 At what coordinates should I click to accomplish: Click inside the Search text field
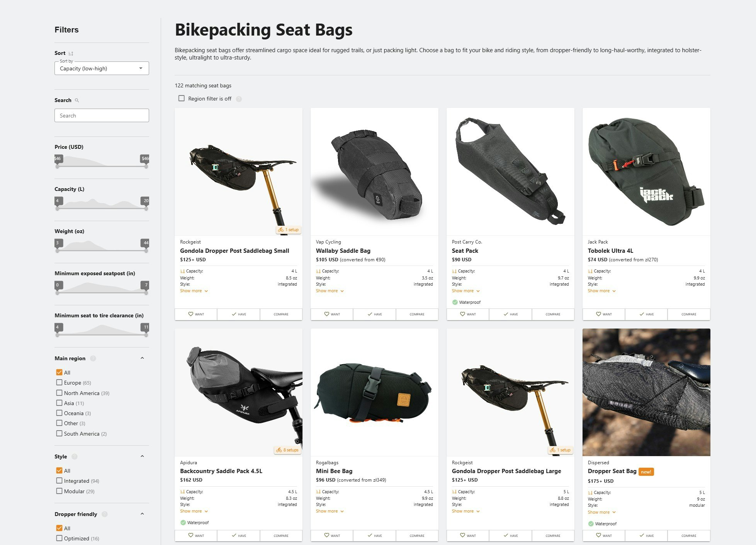(x=101, y=115)
